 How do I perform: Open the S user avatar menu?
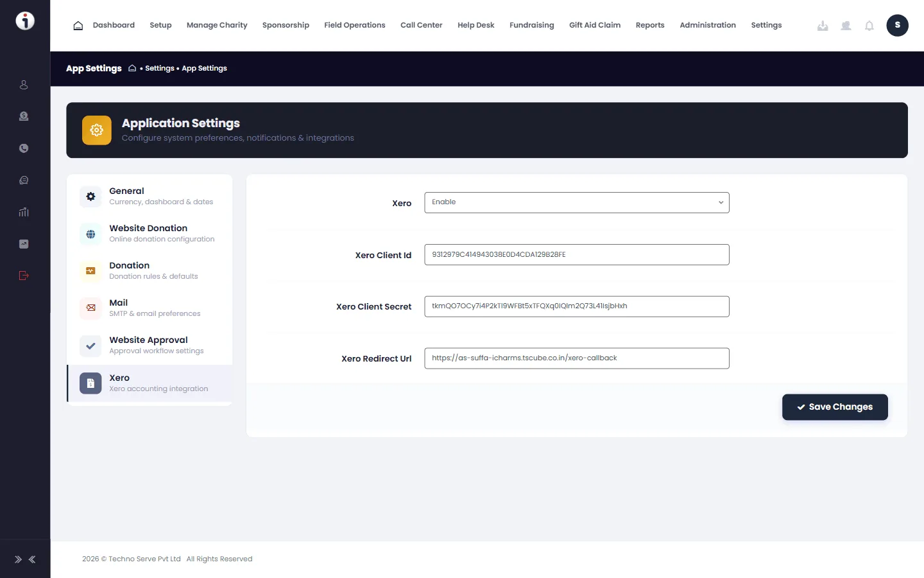(897, 25)
